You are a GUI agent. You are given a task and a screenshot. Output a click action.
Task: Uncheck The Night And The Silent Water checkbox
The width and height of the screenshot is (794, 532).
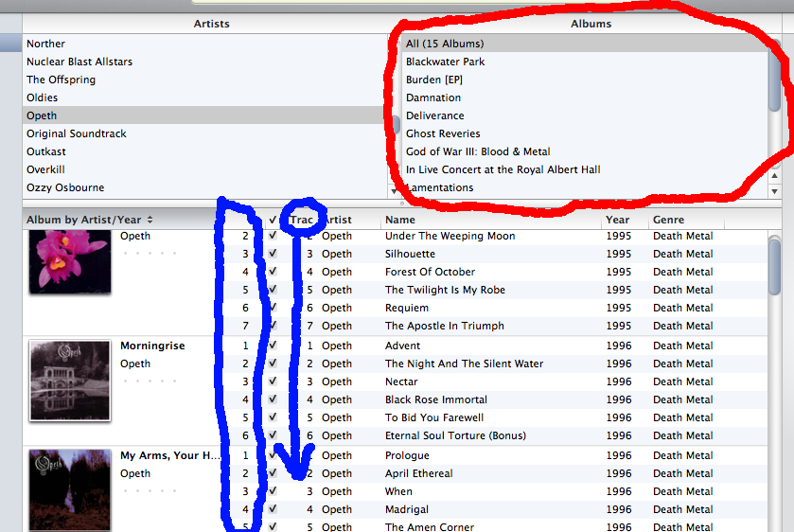273,364
